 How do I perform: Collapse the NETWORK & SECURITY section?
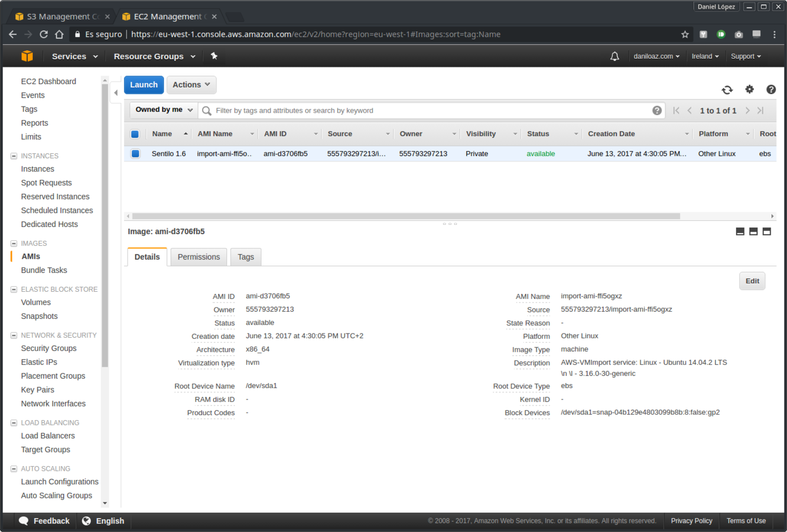click(14, 335)
